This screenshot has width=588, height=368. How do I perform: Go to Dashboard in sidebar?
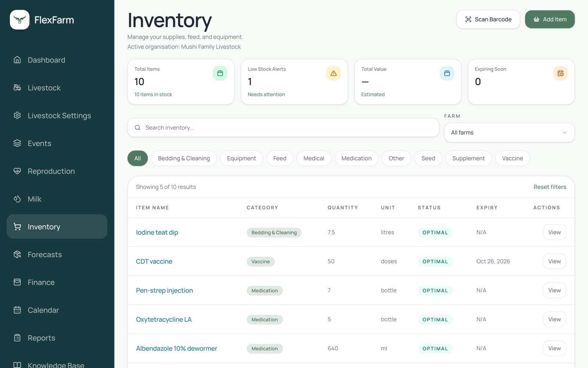tap(57, 60)
